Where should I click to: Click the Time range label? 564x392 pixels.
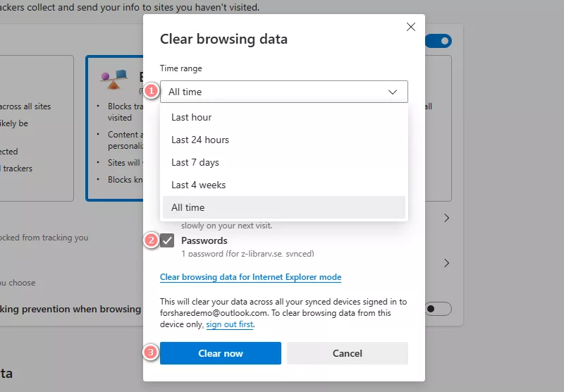coord(181,68)
